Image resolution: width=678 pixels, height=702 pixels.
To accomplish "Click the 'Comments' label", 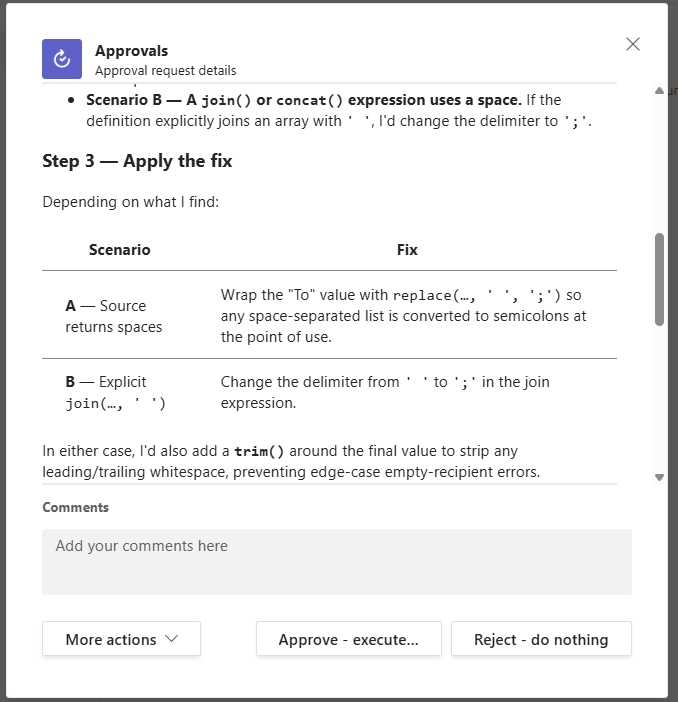I will (x=75, y=507).
